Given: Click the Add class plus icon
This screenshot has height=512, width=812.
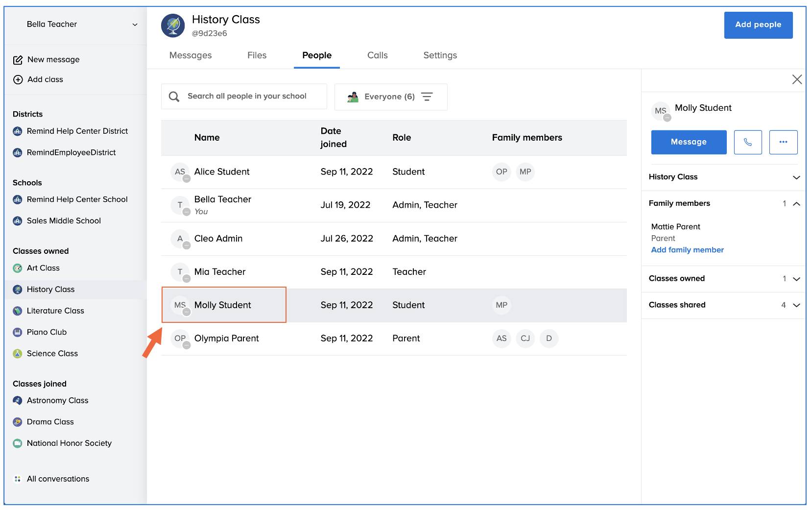Looking at the screenshot, I should click(x=18, y=80).
